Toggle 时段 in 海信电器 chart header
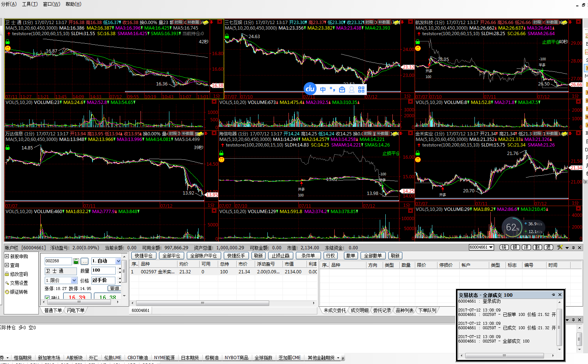 point(368,134)
